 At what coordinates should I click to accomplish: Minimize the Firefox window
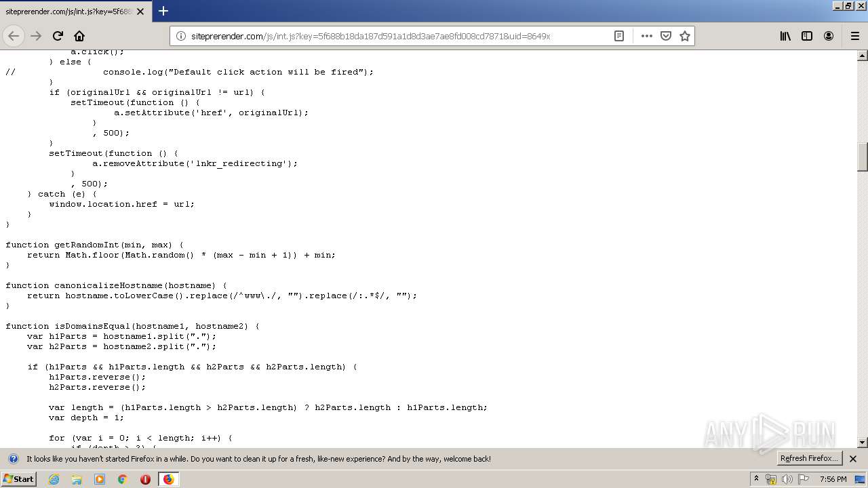click(x=837, y=5)
